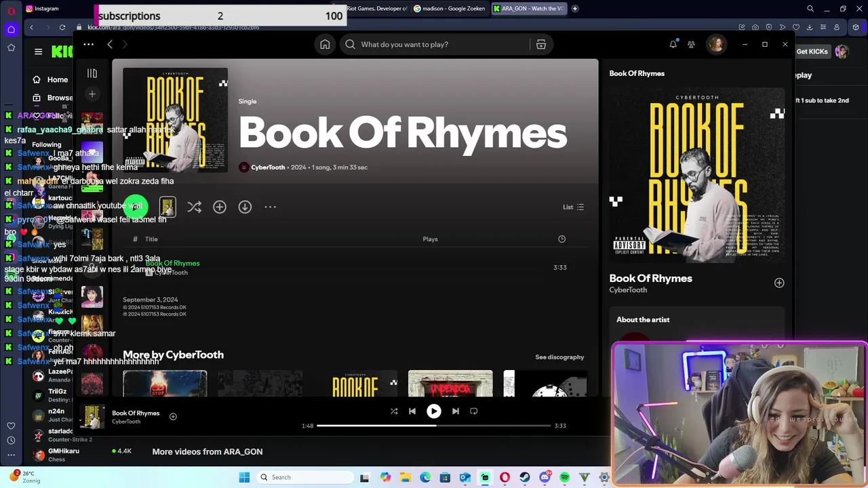This screenshot has width=868, height=488.
Task: Switch to madison Google Zoeken tab
Action: [449, 9]
